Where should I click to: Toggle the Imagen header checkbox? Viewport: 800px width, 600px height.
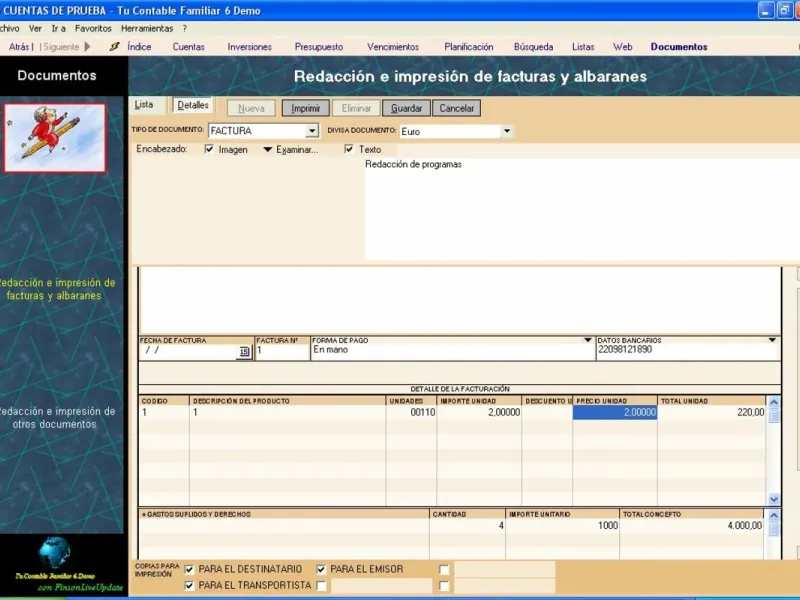click(x=209, y=149)
